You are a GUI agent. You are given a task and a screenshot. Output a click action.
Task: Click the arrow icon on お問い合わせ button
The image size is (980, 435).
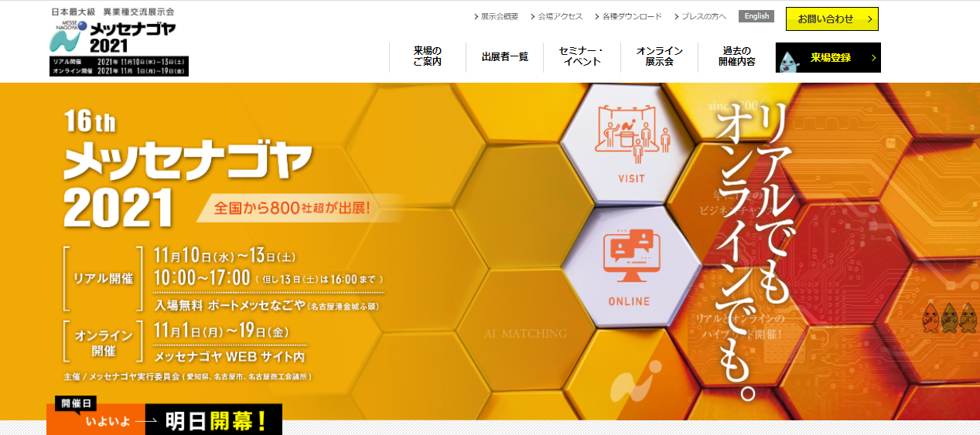[870, 19]
